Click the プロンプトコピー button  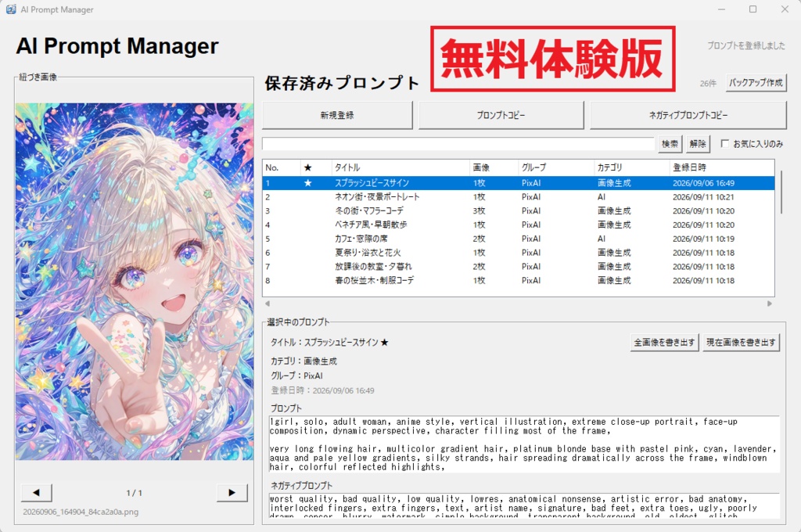501,115
